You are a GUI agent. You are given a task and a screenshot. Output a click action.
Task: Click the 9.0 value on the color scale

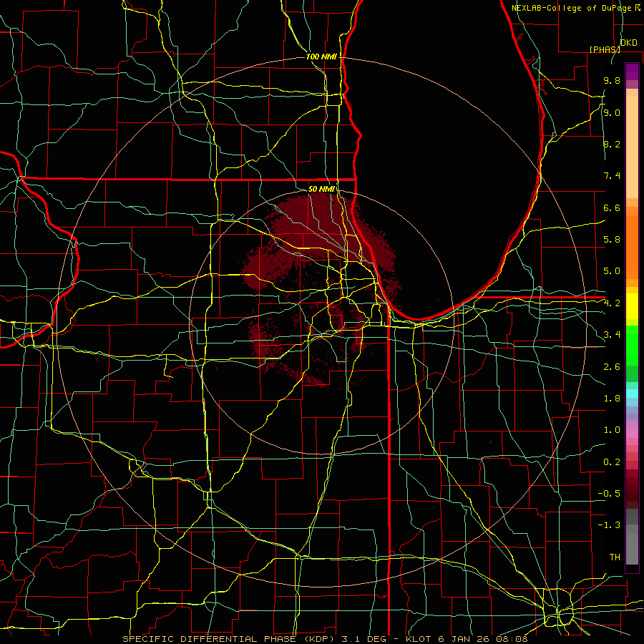point(612,112)
